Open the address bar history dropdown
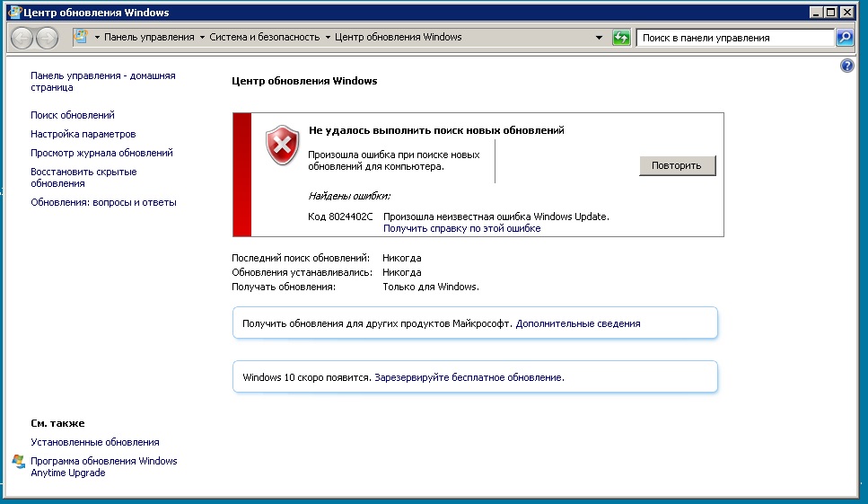This screenshot has width=868, height=504. click(599, 38)
